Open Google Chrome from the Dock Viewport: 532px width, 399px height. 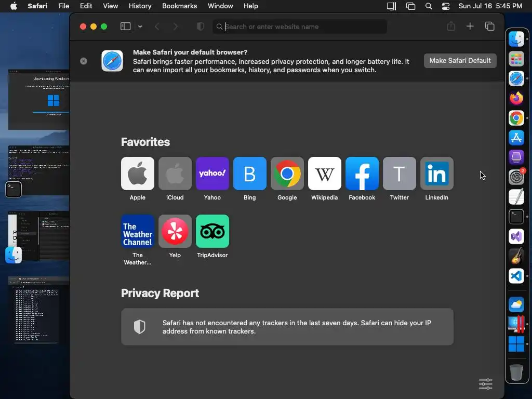[516, 118]
